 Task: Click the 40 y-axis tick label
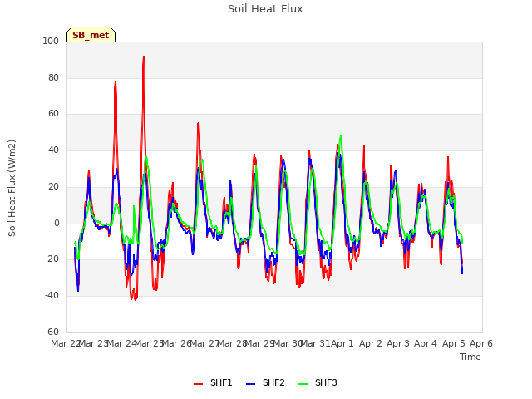tap(53, 150)
